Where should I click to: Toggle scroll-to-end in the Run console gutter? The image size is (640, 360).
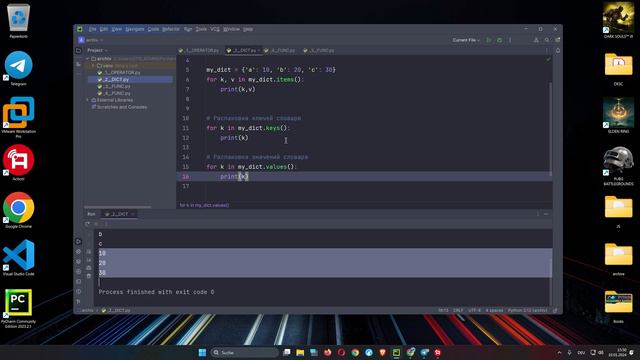89,260
